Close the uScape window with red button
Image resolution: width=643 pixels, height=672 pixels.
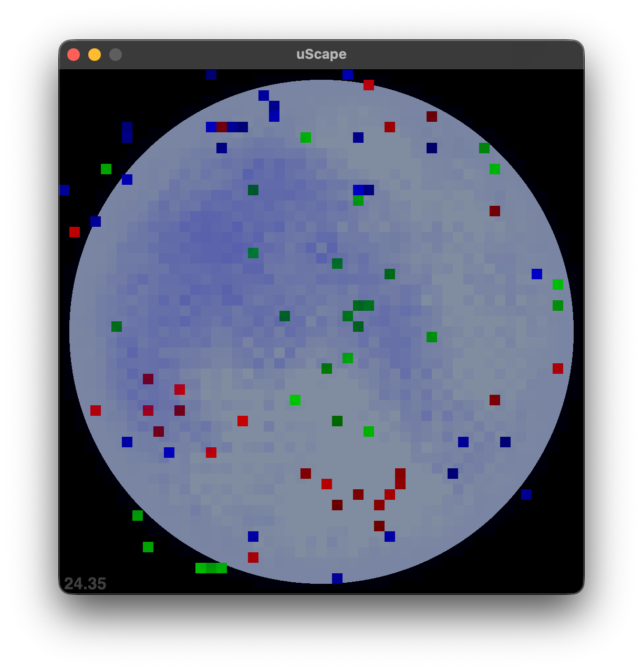click(74, 55)
